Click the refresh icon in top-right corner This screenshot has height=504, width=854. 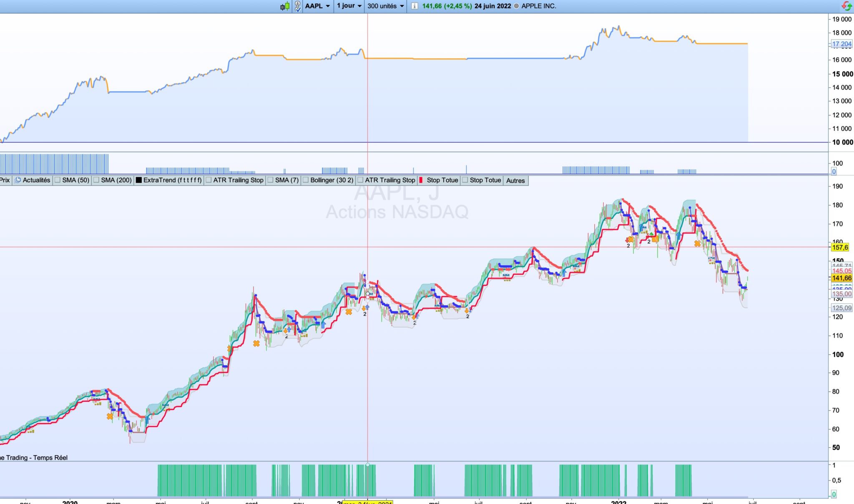pyautogui.click(x=846, y=6)
